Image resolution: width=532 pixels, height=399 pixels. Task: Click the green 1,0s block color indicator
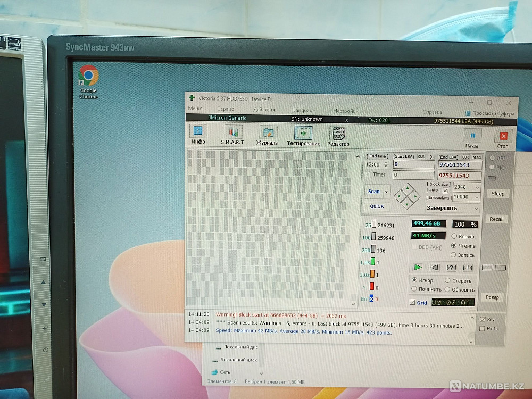tap(373, 262)
